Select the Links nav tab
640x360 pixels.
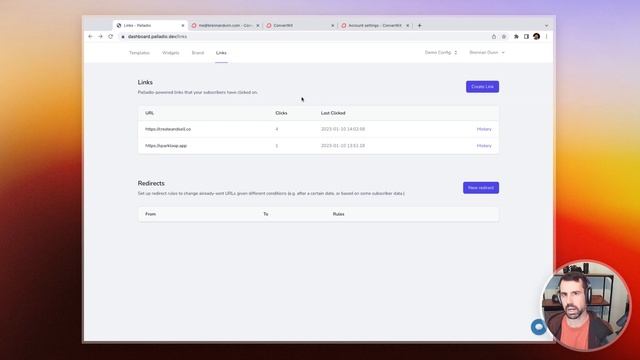coord(221,53)
